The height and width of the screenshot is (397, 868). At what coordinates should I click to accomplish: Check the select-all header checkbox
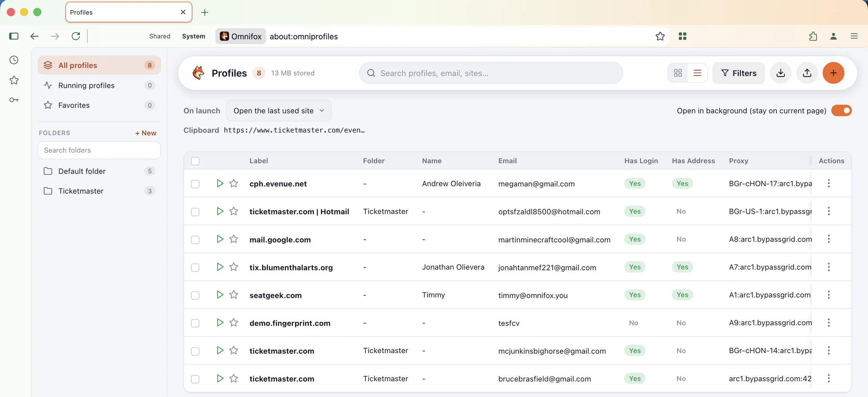[195, 161]
